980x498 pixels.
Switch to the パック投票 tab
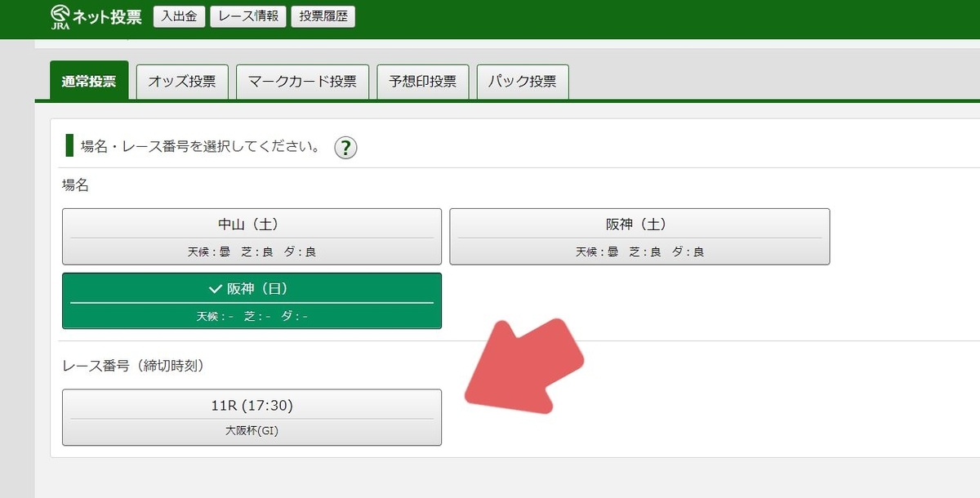[x=523, y=82]
